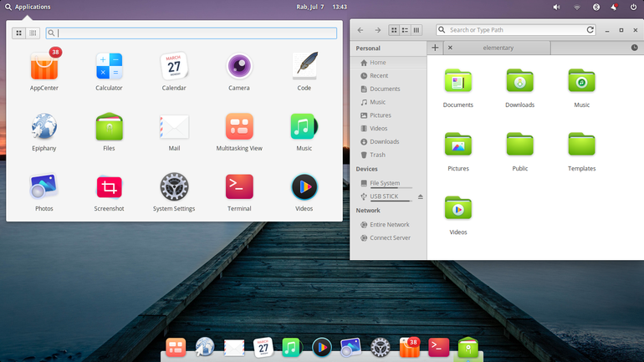The image size is (644, 362).
Task: Open the sound volume indicator
Action: coord(556,7)
